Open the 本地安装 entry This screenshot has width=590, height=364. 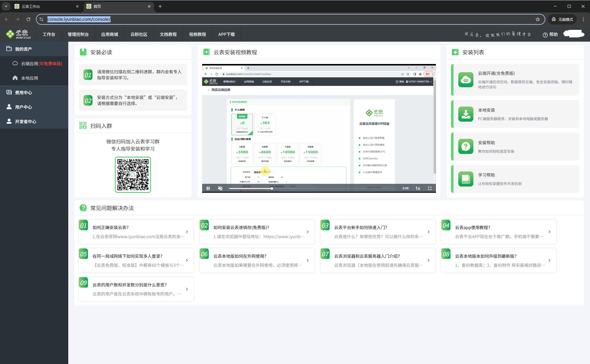tap(515, 114)
